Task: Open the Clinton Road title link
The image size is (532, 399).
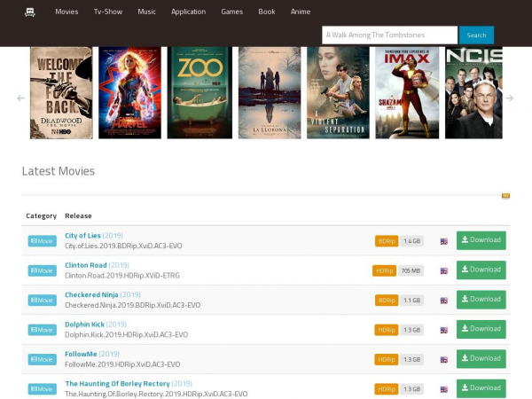Action: click(x=86, y=265)
